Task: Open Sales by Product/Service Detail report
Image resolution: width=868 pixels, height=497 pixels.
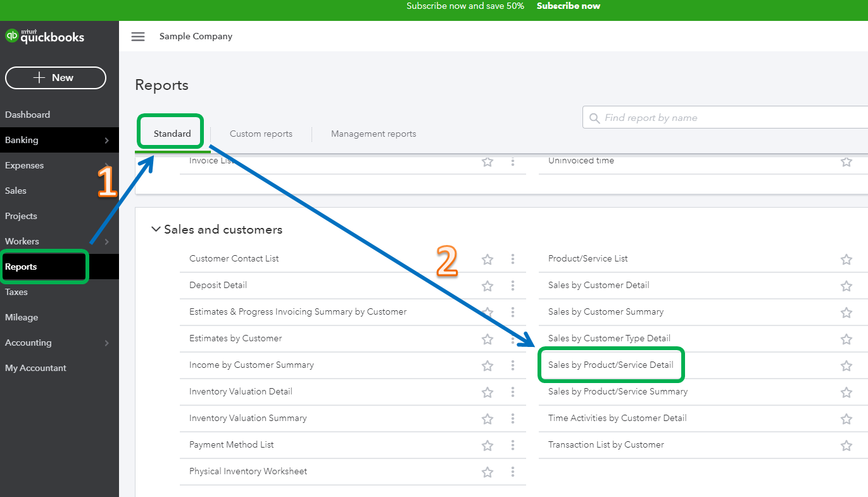Action: click(610, 365)
